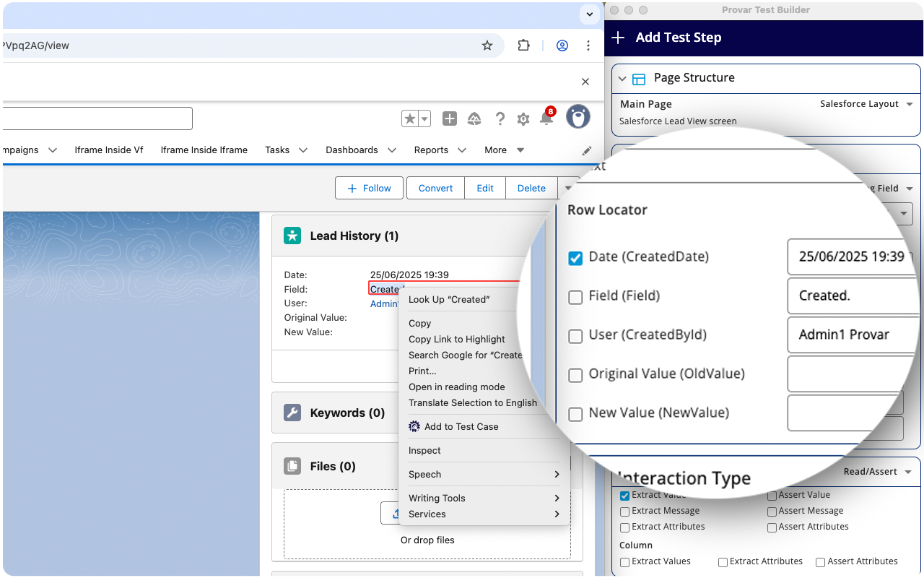The width and height of the screenshot is (924, 578).
Task: Open the Lead History (1) link
Action: 354,236
